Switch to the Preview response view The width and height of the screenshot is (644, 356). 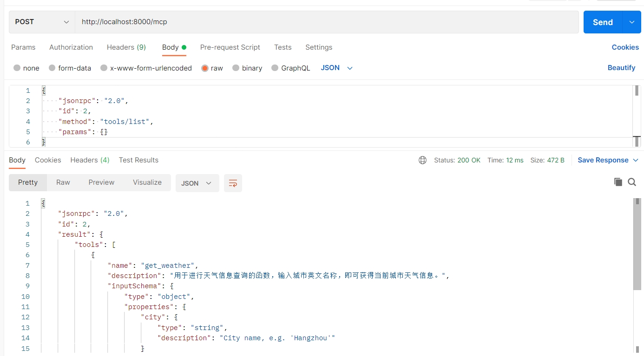[x=101, y=182]
